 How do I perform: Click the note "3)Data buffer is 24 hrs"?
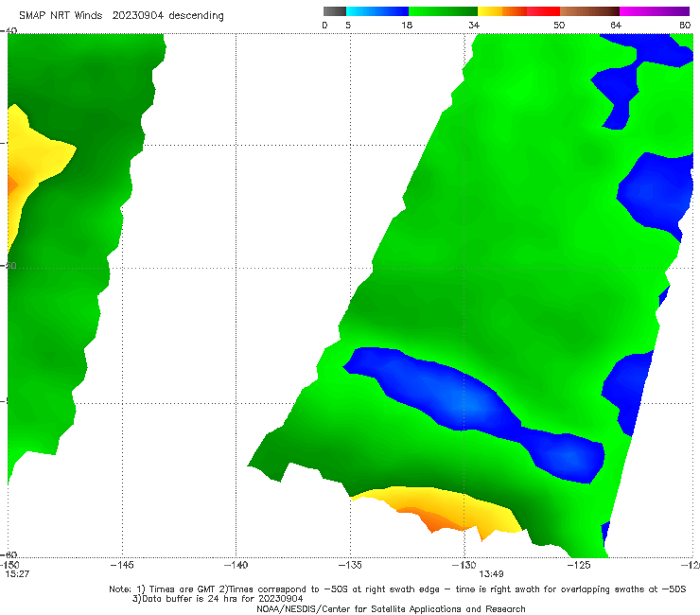[218, 599]
